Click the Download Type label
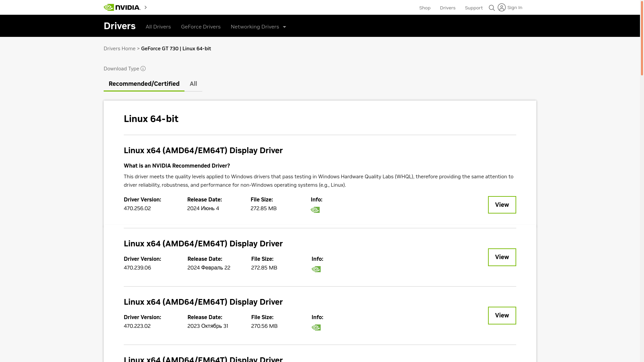This screenshot has height=362, width=644. 121,69
